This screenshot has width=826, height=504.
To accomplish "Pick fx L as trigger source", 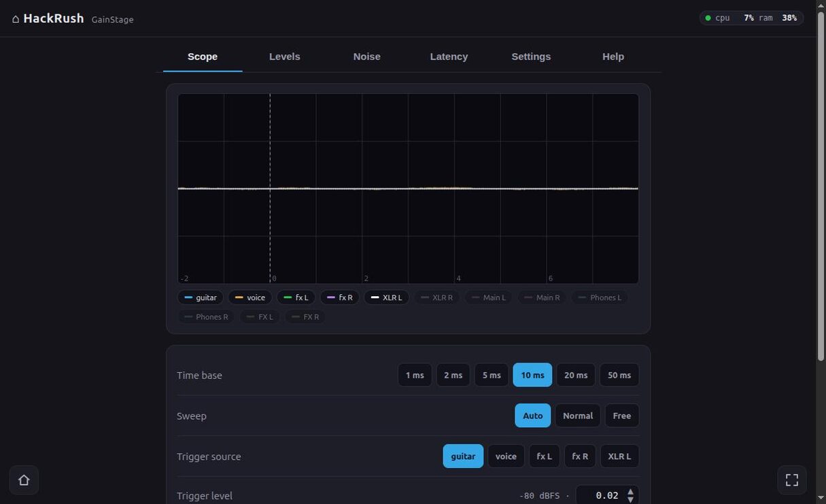I will tap(545, 456).
